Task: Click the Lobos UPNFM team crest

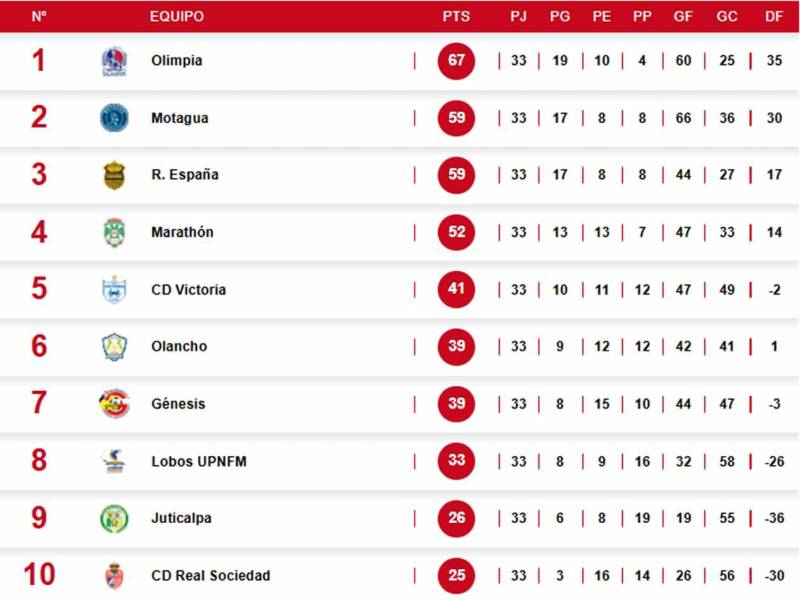Action: [x=114, y=461]
